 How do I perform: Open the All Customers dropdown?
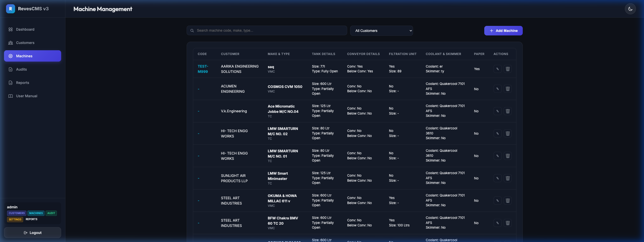coord(381,31)
